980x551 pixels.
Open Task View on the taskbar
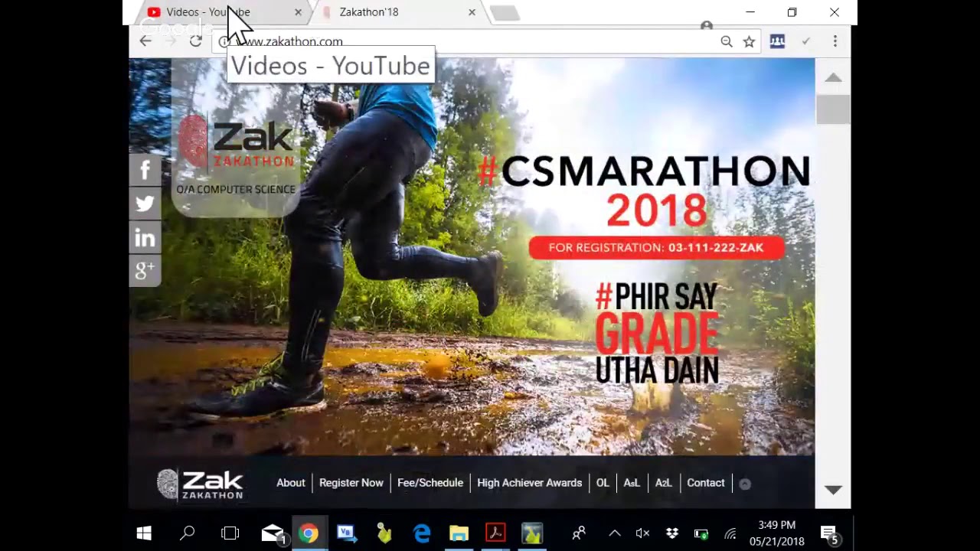click(x=230, y=533)
